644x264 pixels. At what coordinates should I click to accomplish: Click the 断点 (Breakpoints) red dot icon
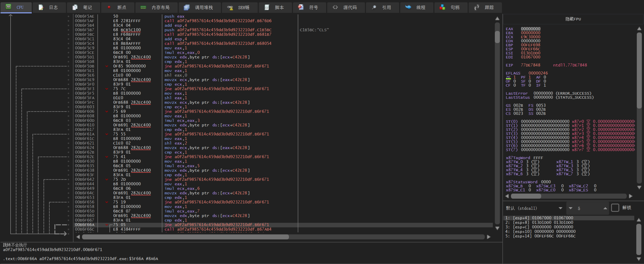point(109,7)
